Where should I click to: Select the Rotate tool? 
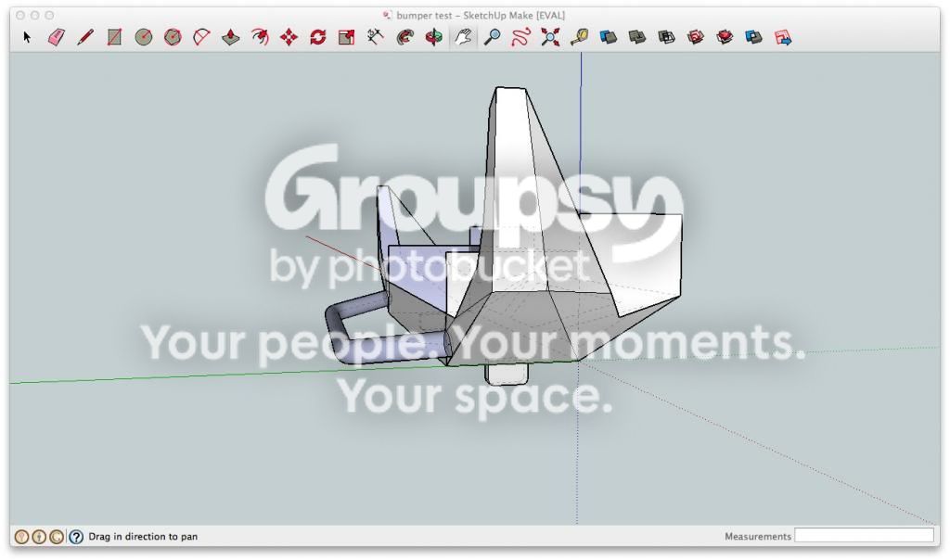tap(318, 37)
